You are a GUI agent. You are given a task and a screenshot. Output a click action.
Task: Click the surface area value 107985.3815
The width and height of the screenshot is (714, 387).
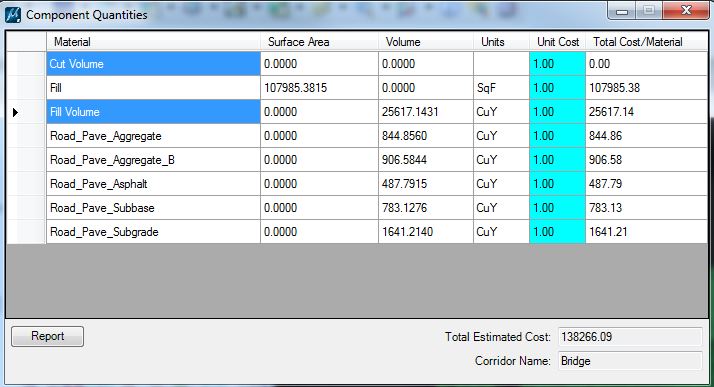pos(296,88)
